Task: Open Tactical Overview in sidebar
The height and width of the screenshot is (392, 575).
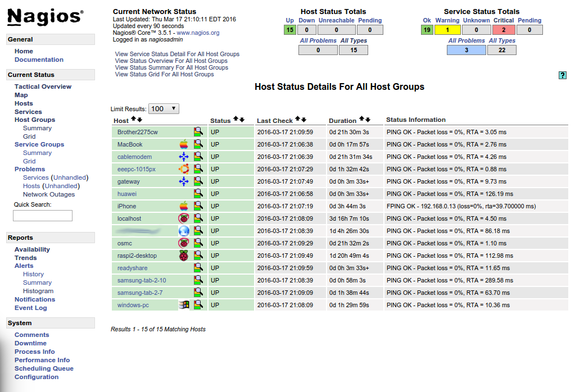Action: [x=43, y=86]
